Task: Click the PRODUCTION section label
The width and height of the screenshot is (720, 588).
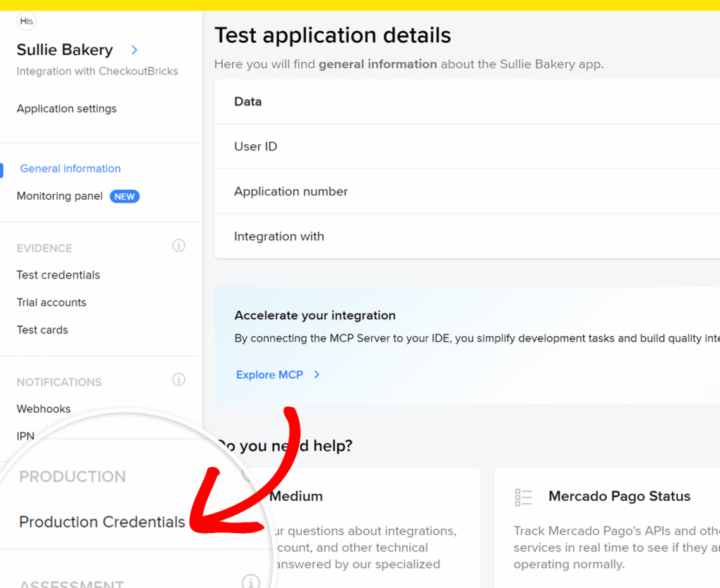Action: click(72, 477)
